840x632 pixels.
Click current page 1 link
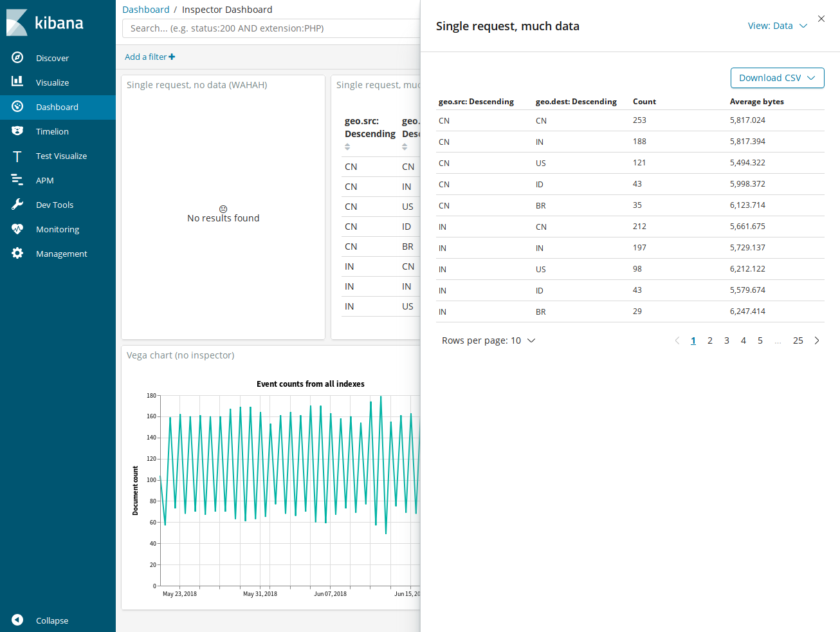pos(693,340)
